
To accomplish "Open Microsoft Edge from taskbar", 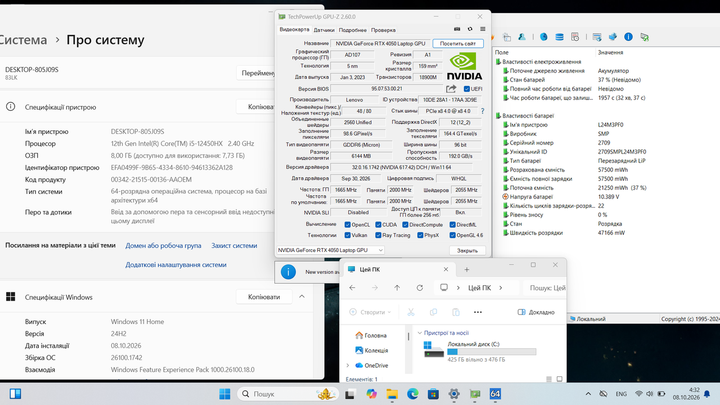I will 412,394.
